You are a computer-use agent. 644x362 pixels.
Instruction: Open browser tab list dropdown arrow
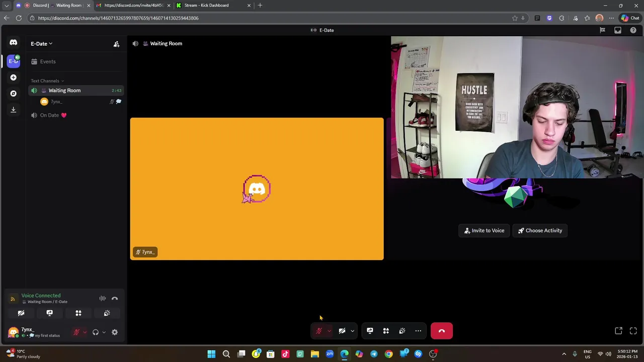[7, 6]
